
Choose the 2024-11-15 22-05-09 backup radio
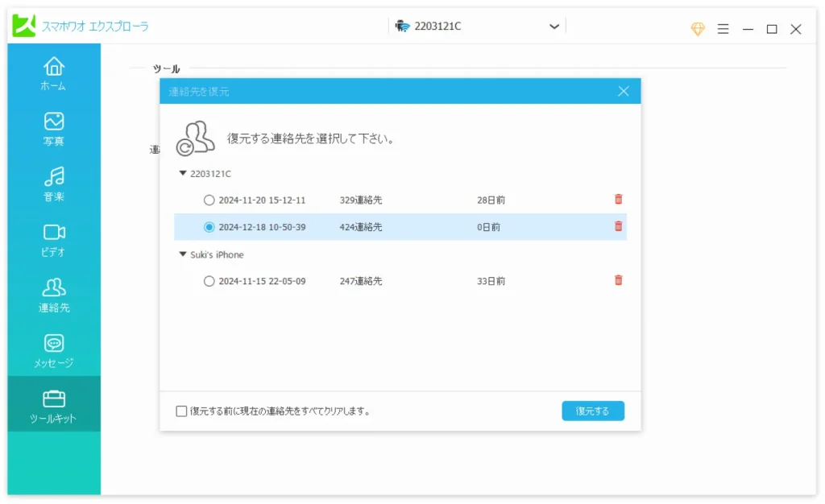click(209, 282)
